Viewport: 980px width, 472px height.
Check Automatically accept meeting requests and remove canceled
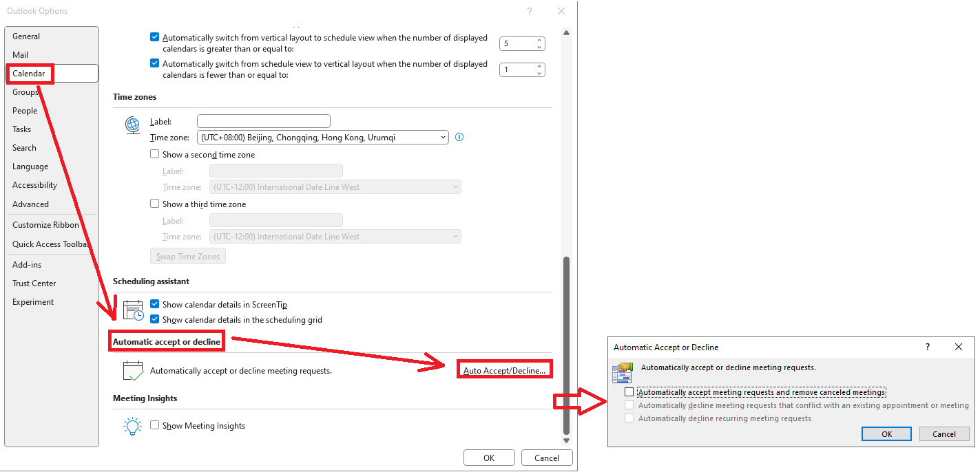[629, 391]
